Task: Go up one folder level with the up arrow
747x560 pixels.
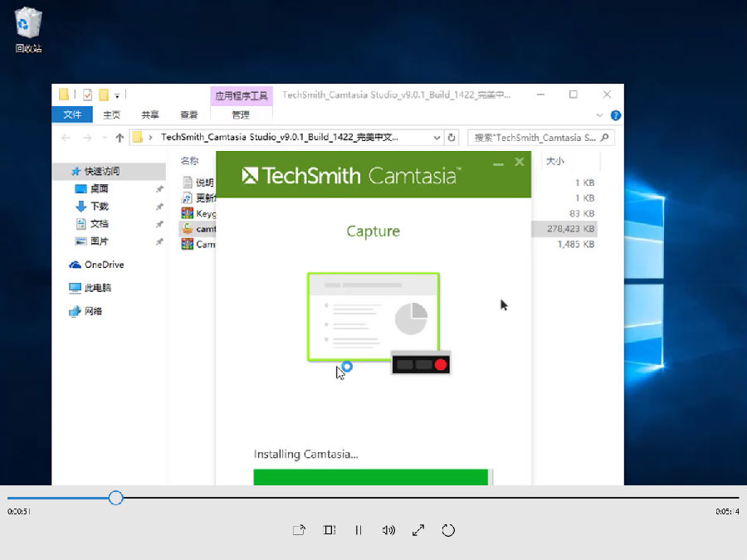Action: [x=120, y=138]
